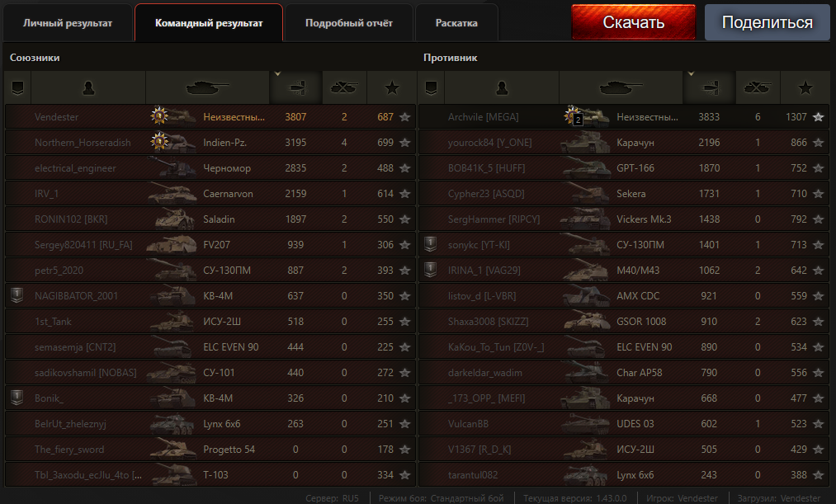Click the star next to Vendester's 687 experience
This screenshot has height=504, width=836.
[405, 116]
